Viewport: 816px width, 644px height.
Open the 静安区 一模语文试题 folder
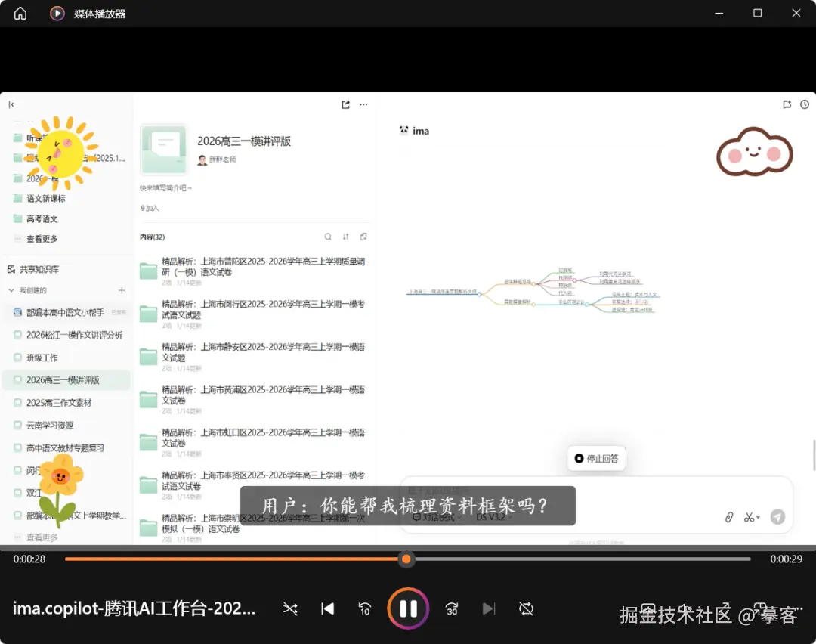point(252,356)
